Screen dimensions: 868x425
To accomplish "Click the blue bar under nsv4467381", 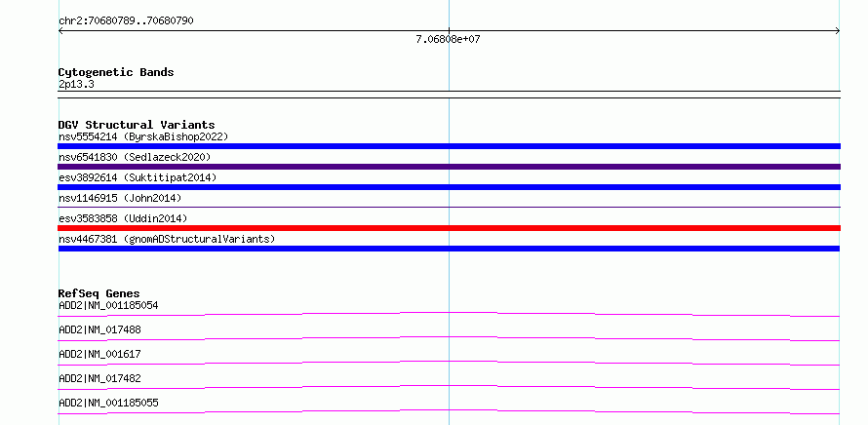I will click(449, 249).
